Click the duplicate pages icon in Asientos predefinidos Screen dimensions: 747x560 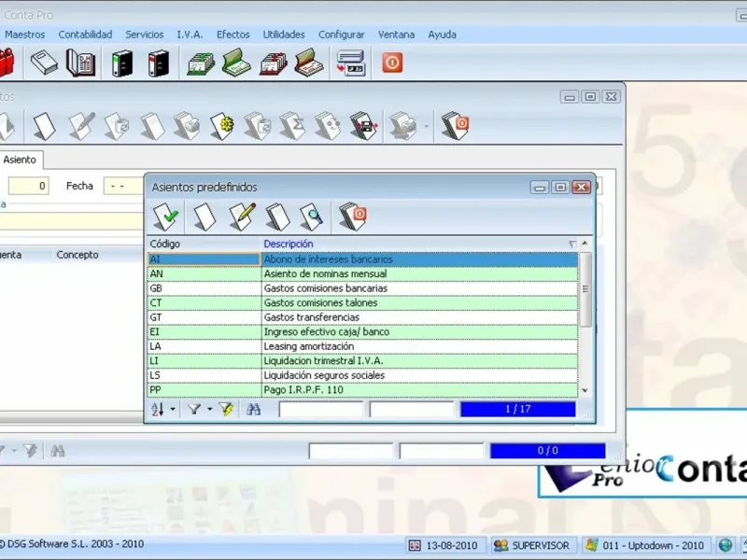(277, 217)
